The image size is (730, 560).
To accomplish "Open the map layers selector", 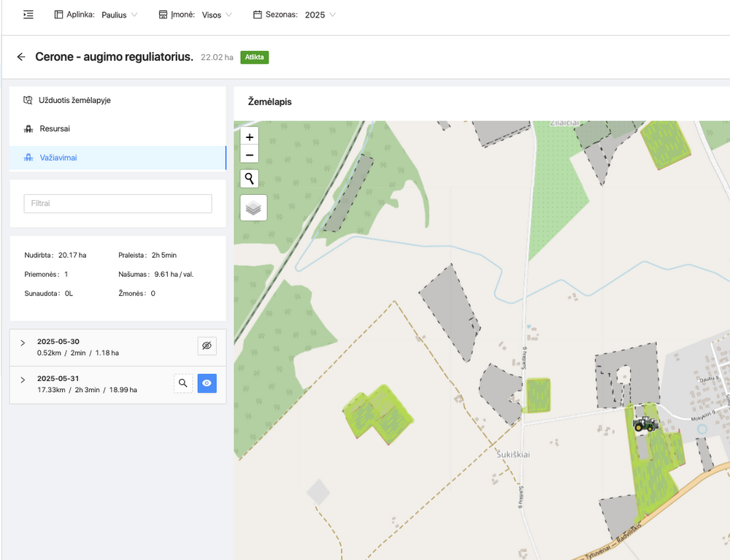I will click(x=254, y=207).
